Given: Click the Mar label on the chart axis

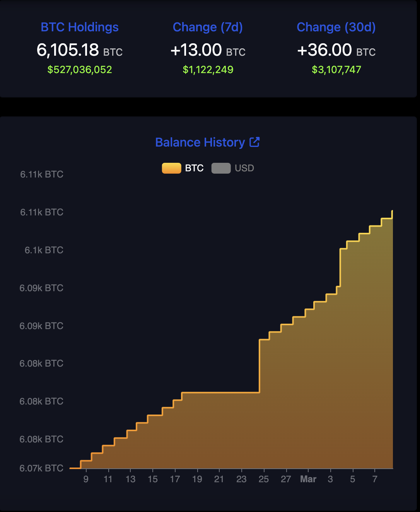Looking at the screenshot, I should pos(308,479).
